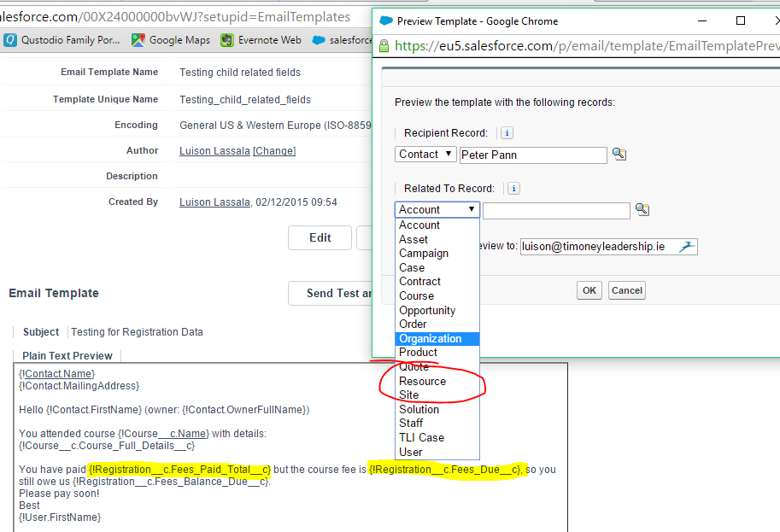The image size is (780, 532).
Task: Select the Plain Text Preview tab
Action: (67, 356)
